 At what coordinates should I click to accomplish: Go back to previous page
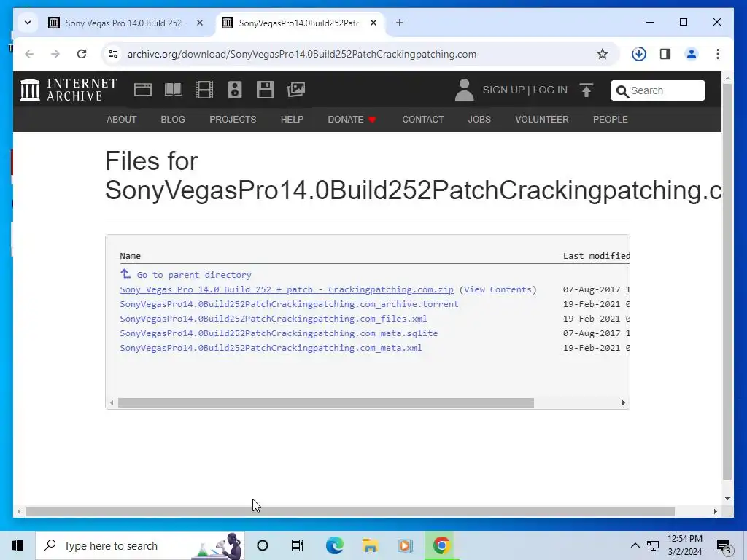(29, 54)
